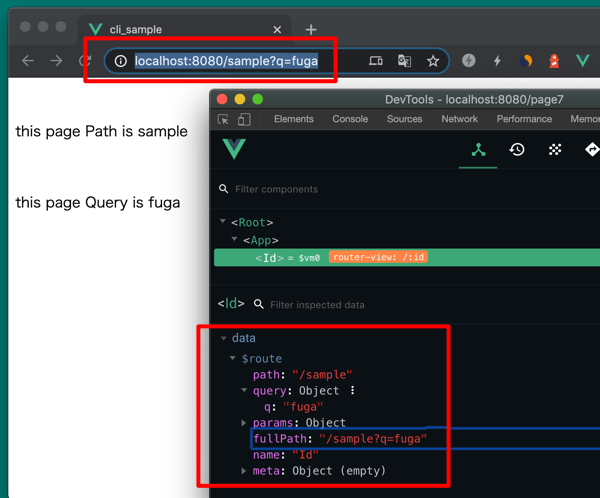
Task: Click the URL field localhost:8080/sample?q=fuga
Action: coord(226,61)
